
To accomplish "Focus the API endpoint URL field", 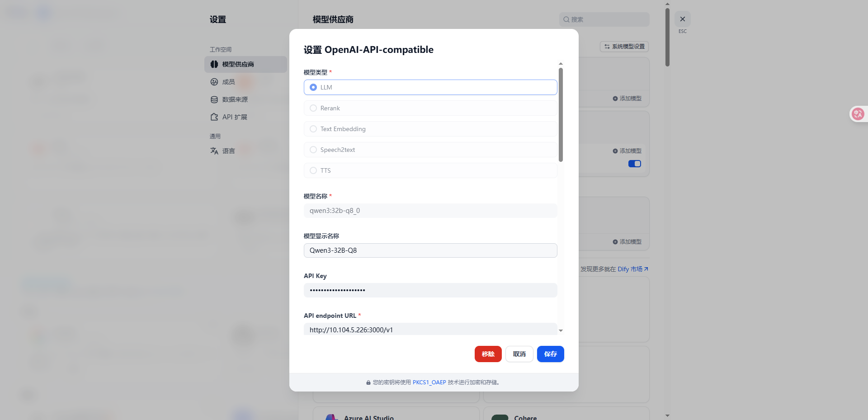I will [x=430, y=330].
